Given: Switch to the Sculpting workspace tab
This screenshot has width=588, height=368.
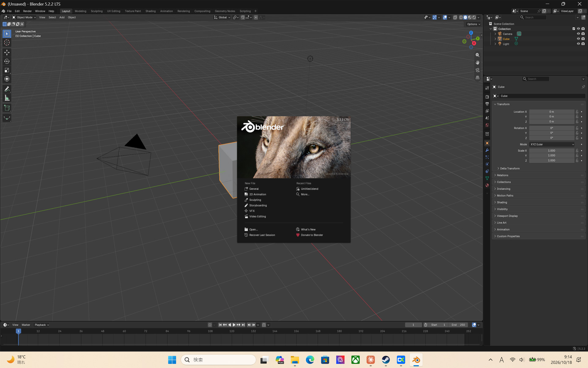Looking at the screenshot, I should click(96, 11).
